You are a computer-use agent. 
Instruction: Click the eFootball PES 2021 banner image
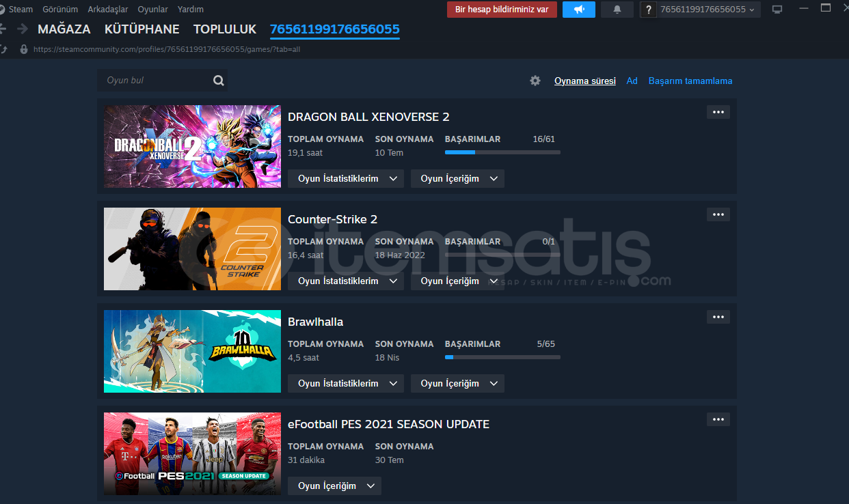click(x=192, y=453)
